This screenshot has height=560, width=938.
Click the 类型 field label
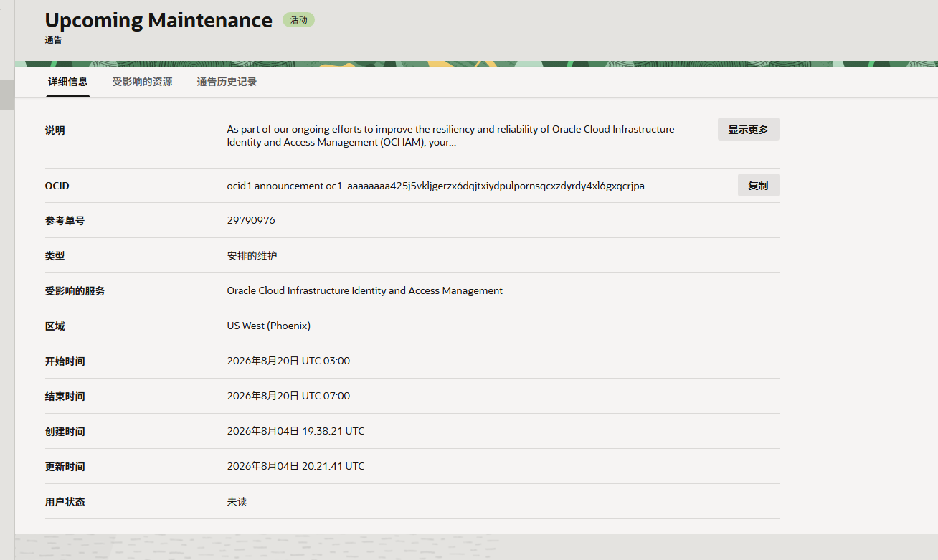tap(55, 256)
